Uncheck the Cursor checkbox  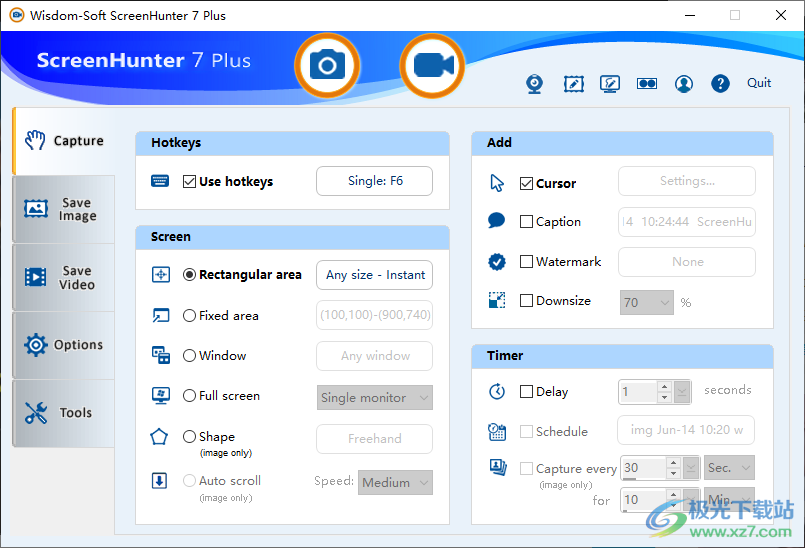pyautogui.click(x=526, y=183)
